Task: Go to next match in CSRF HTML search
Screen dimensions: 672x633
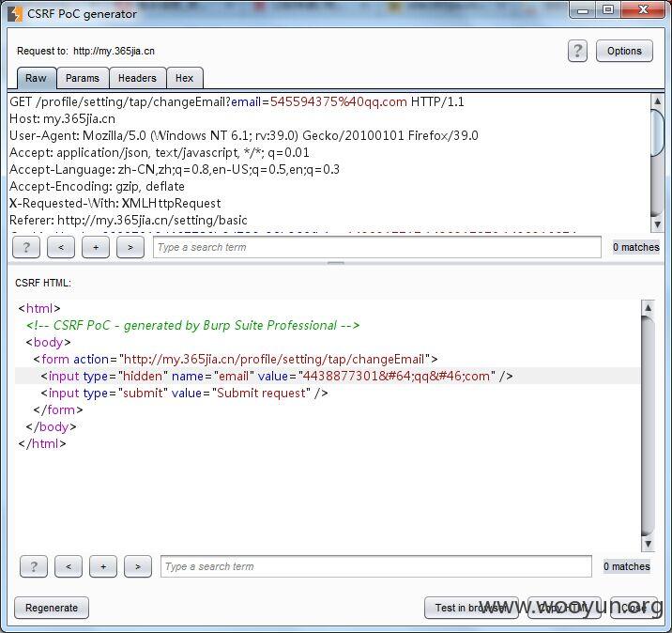Action: click(138, 566)
